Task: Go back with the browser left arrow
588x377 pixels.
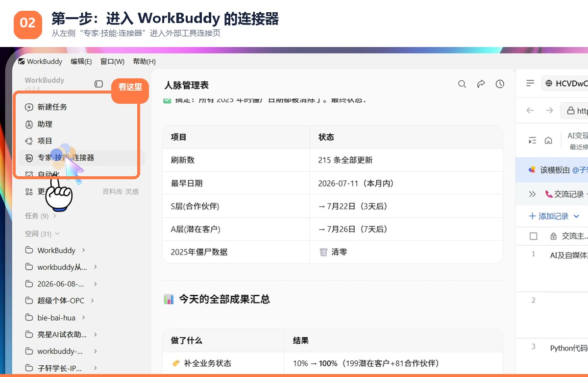Action: click(x=530, y=110)
